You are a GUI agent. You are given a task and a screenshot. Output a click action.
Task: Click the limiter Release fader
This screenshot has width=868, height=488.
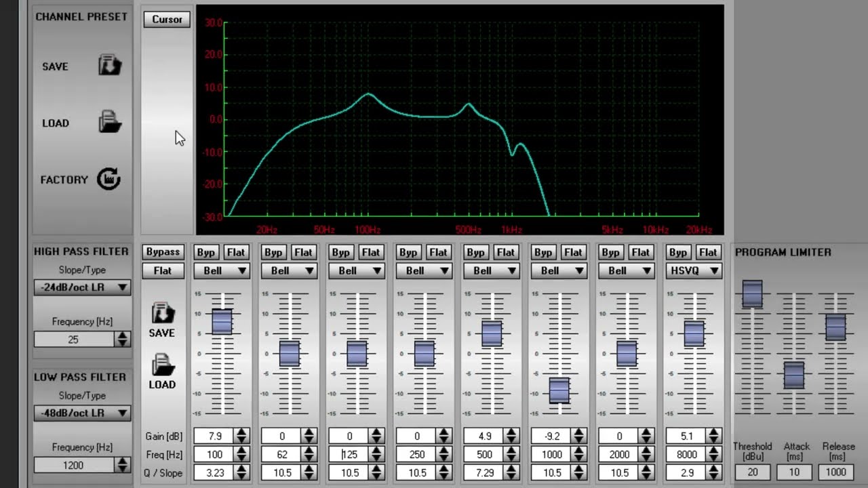(x=835, y=327)
